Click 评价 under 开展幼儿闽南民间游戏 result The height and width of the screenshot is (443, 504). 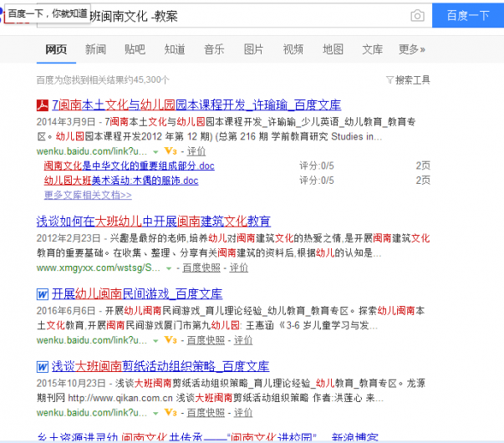[x=243, y=340]
